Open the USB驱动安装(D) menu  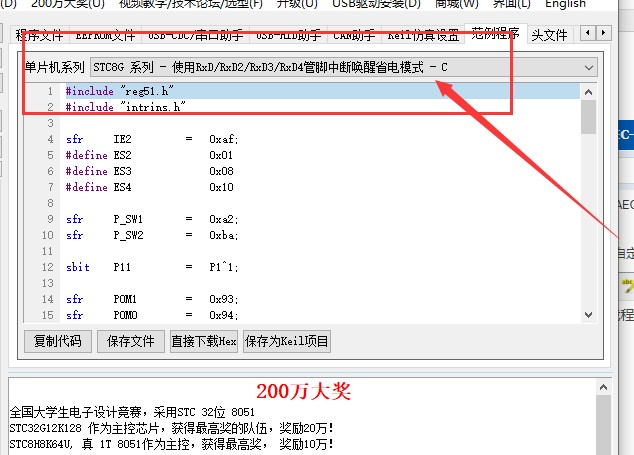pyautogui.click(x=376, y=4)
